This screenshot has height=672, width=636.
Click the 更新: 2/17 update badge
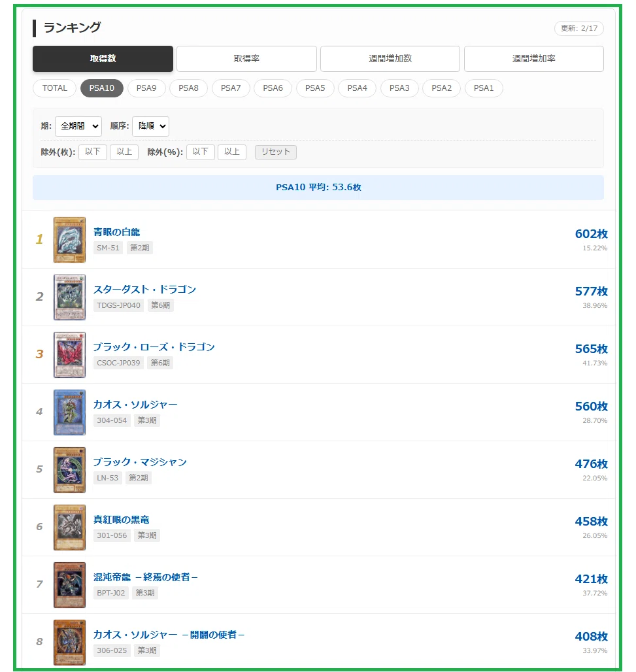click(x=579, y=28)
